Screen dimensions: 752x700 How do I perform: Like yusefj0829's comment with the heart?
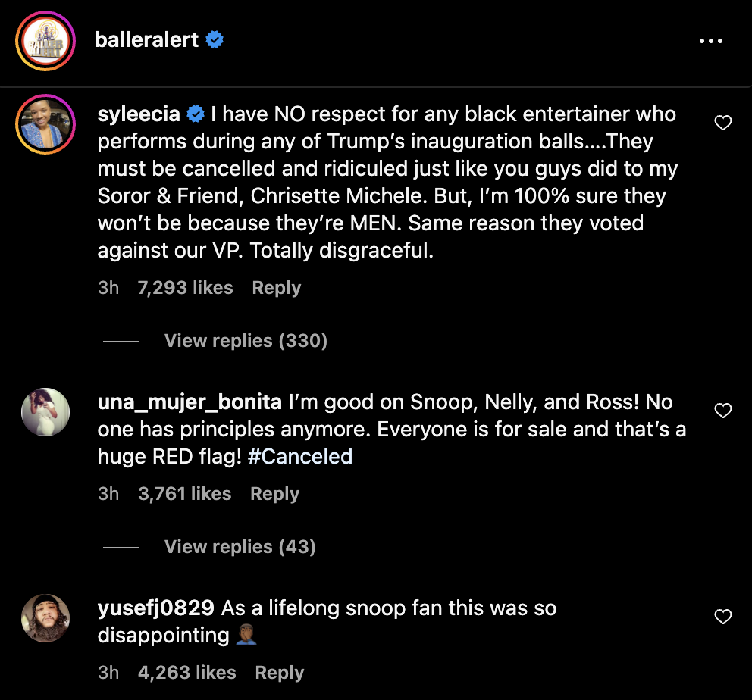723,615
